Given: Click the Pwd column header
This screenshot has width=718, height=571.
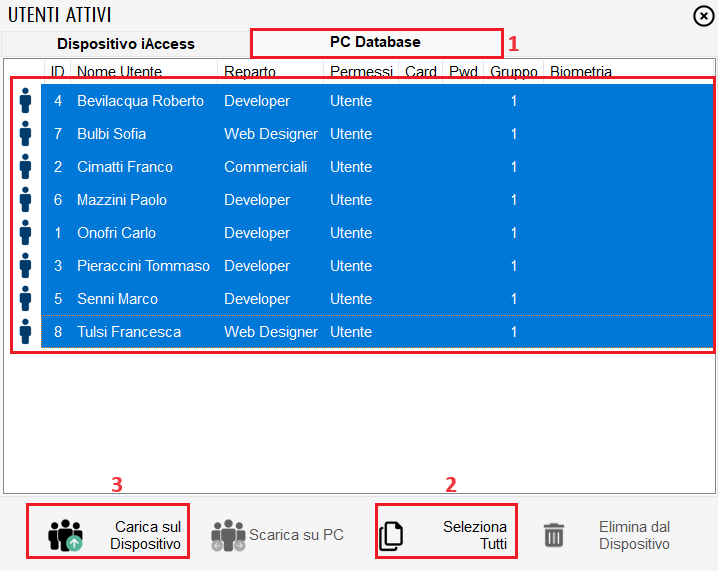Looking at the screenshot, I should pyautogui.click(x=463, y=72).
